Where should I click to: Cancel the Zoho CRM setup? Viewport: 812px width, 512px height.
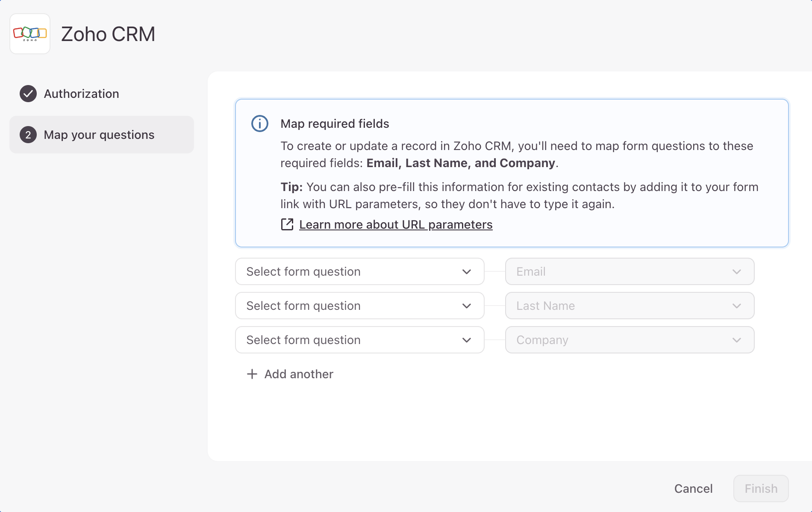click(693, 488)
